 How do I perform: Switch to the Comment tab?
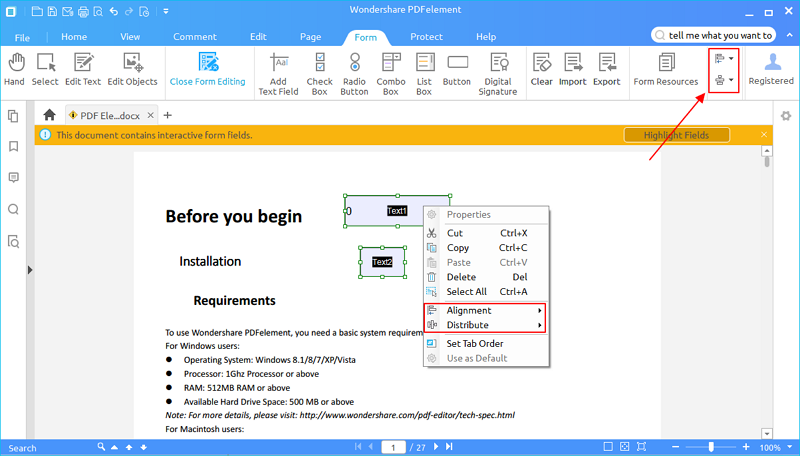194,37
